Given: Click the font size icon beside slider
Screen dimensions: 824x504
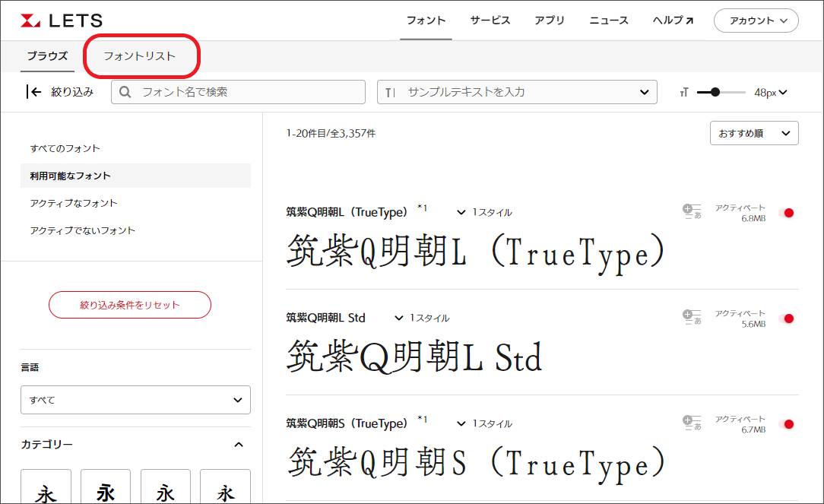Looking at the screenshot, I should tap(684, 93).
